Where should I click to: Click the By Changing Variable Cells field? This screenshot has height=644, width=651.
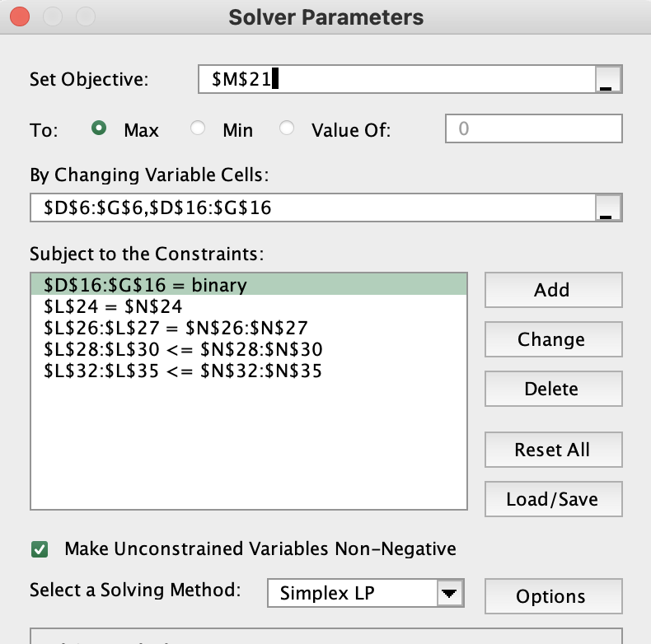pos(313,209)
